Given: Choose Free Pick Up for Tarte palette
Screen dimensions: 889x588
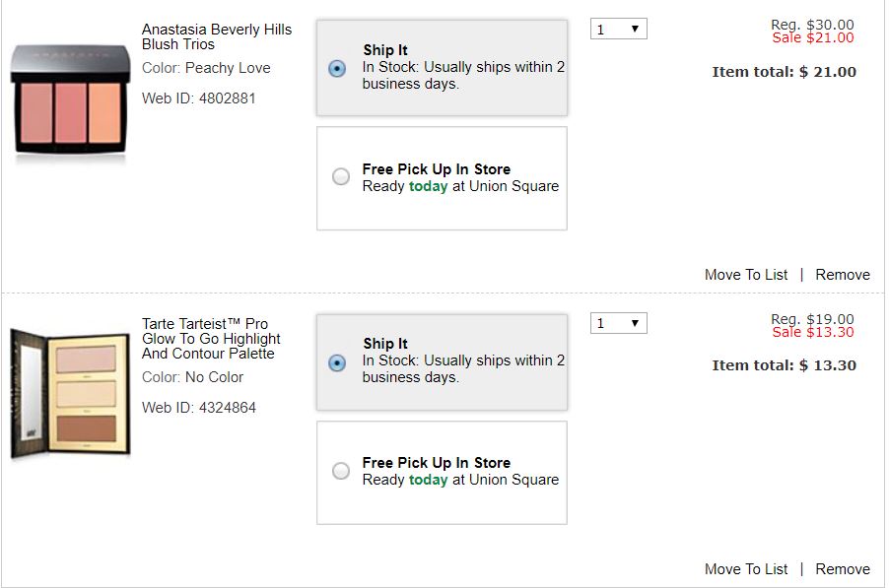Looking at the screenshot, I should [341, 471].
